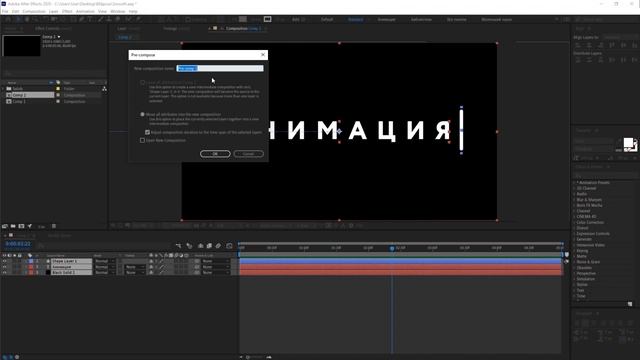Hide the Black Solid 1 layer
This screenshot has width=640, height=360.
4,273
